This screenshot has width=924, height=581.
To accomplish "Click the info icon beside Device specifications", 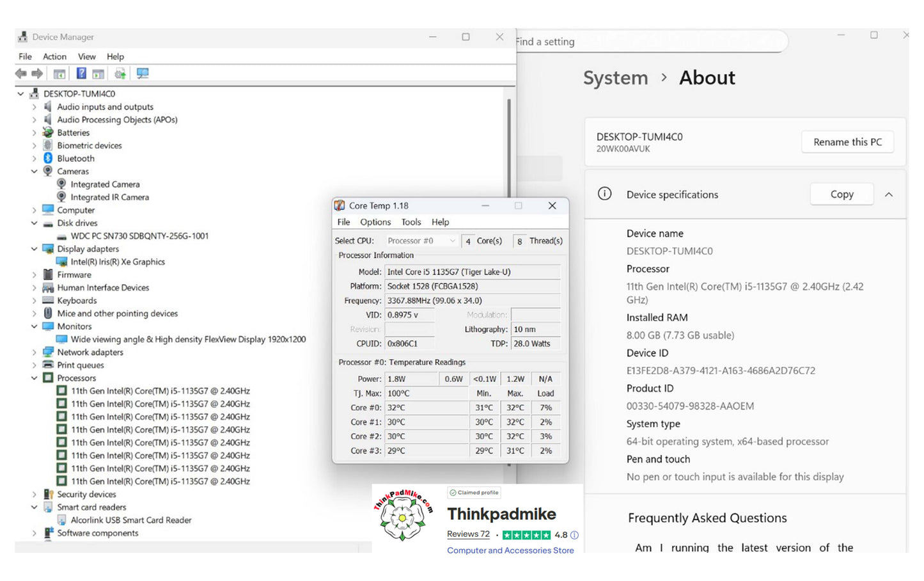I will [604, 194].
